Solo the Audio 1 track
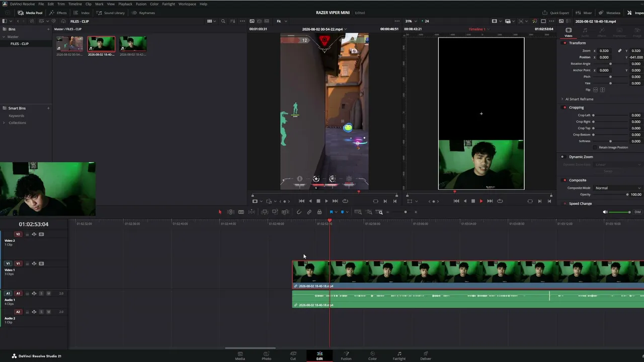This screenshot has width=644, height=362. click(41, 293)
